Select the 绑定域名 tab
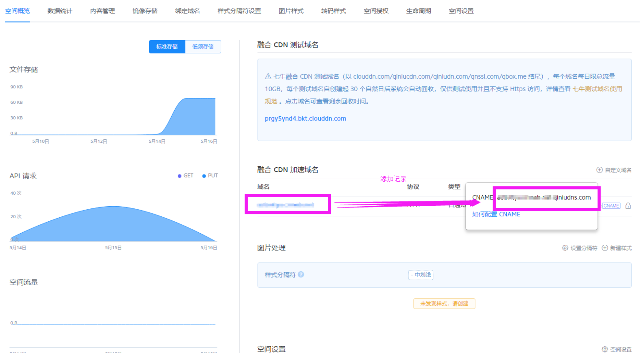644x361 pixels. (187, 11)
